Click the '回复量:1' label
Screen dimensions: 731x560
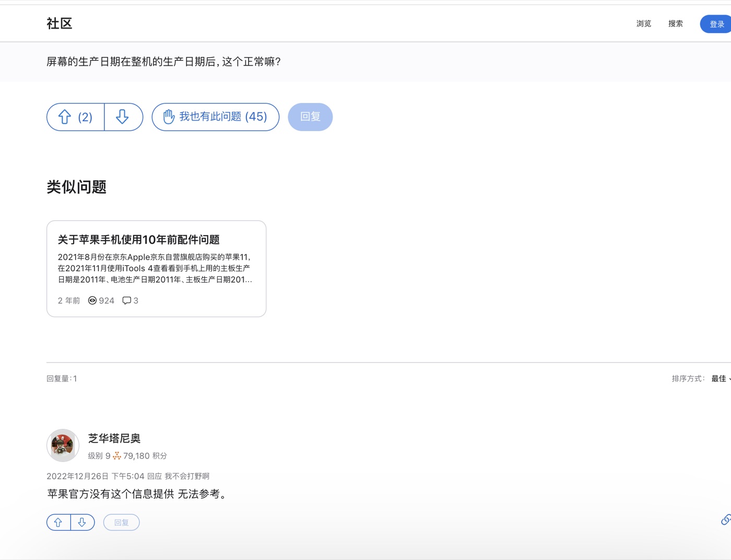coord(62,379)
